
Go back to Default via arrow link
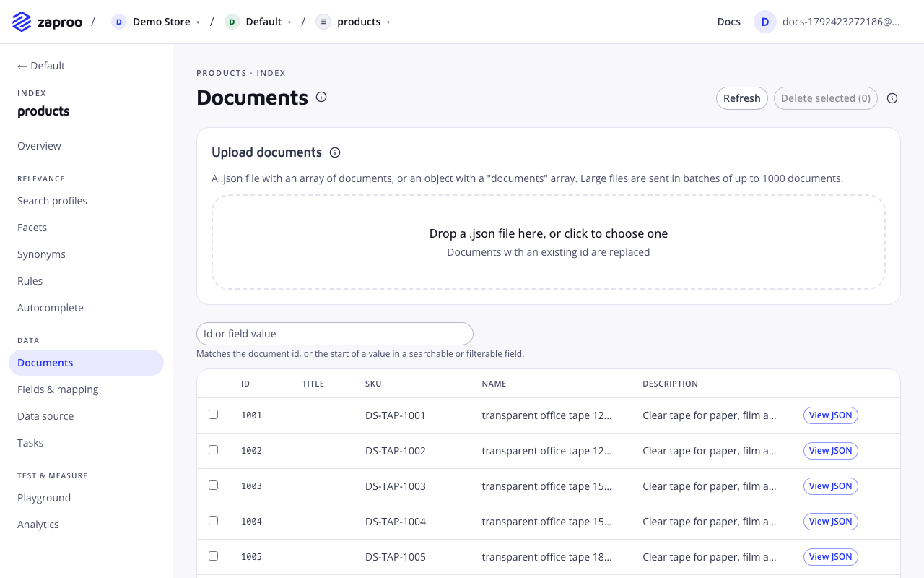coord(41,66)
